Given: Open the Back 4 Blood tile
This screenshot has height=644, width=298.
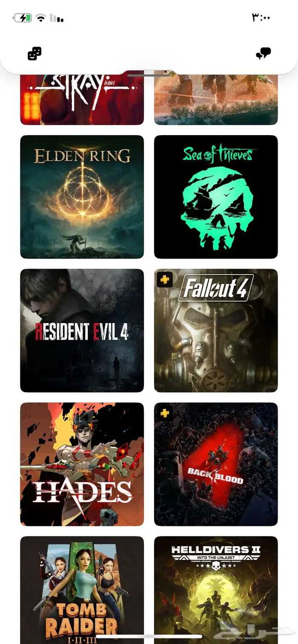Looking at the screenshot, I should pos(216,464).
